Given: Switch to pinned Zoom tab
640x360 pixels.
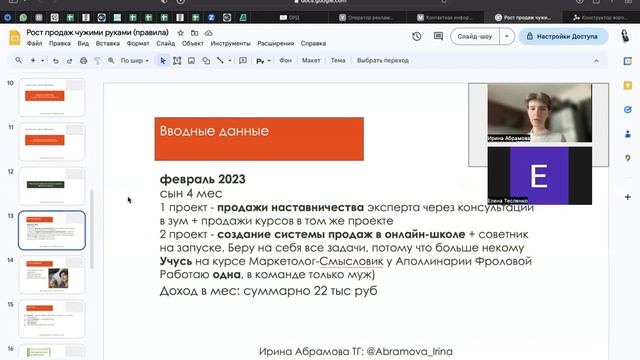Looking at the screenshot, I should (211, 18).
